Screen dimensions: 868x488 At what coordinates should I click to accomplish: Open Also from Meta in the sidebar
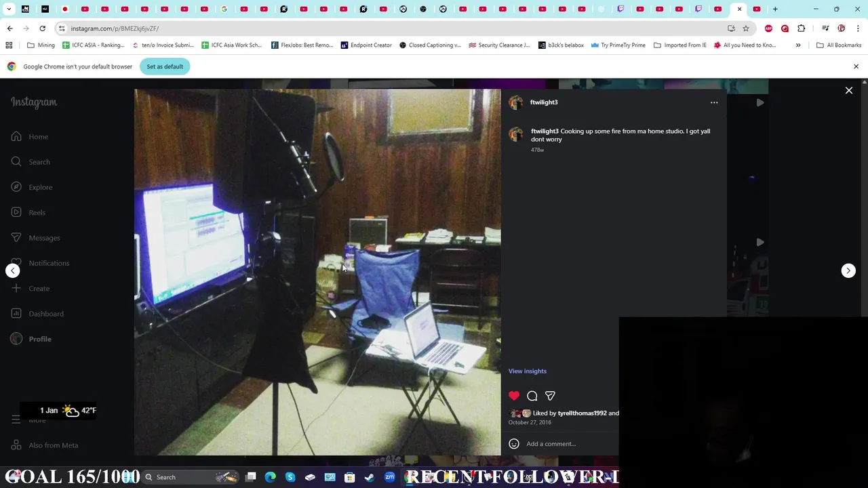point(45,445)
